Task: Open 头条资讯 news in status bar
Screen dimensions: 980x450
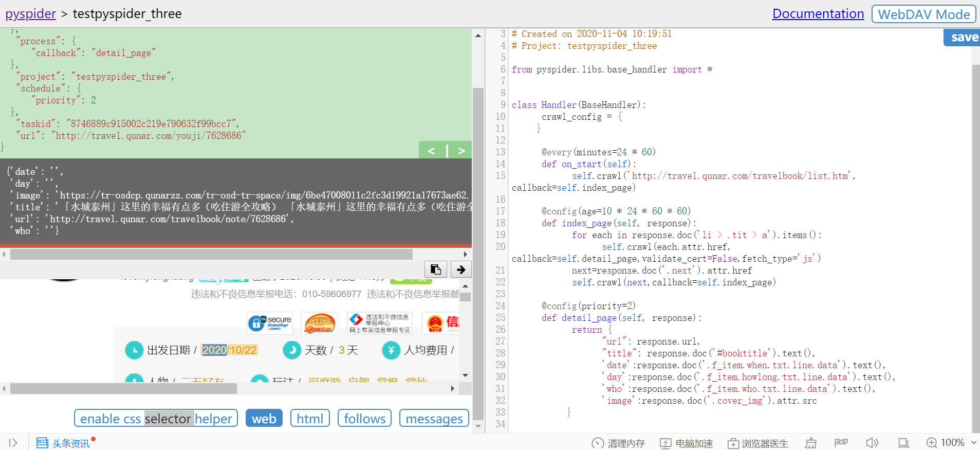Action: pos(63,443)
